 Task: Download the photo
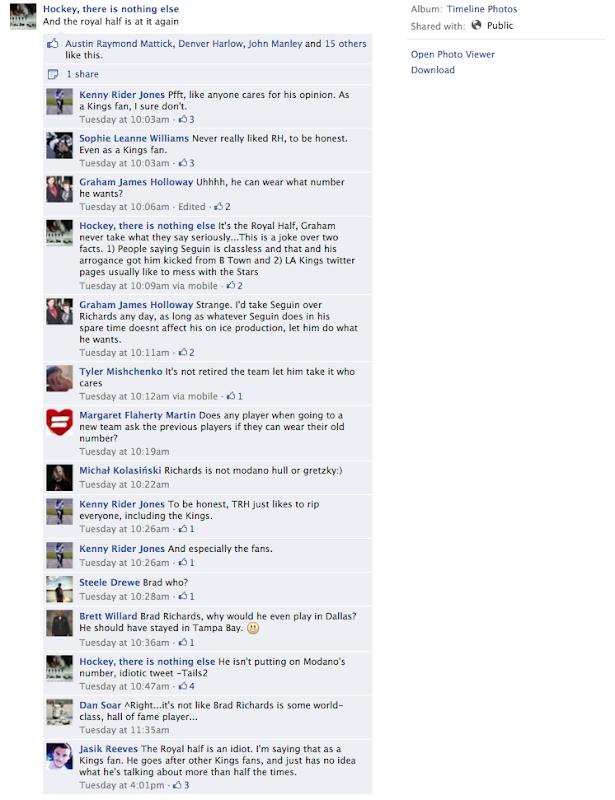433,70
